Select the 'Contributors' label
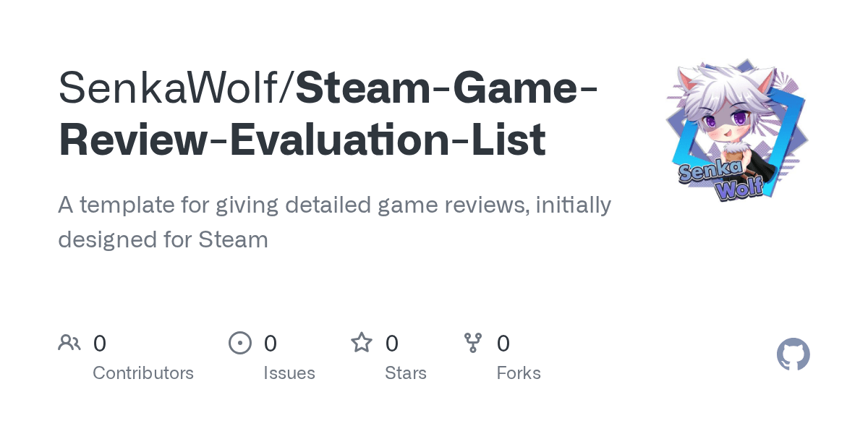Screen dimensions: 868x434 coord(143,373)
